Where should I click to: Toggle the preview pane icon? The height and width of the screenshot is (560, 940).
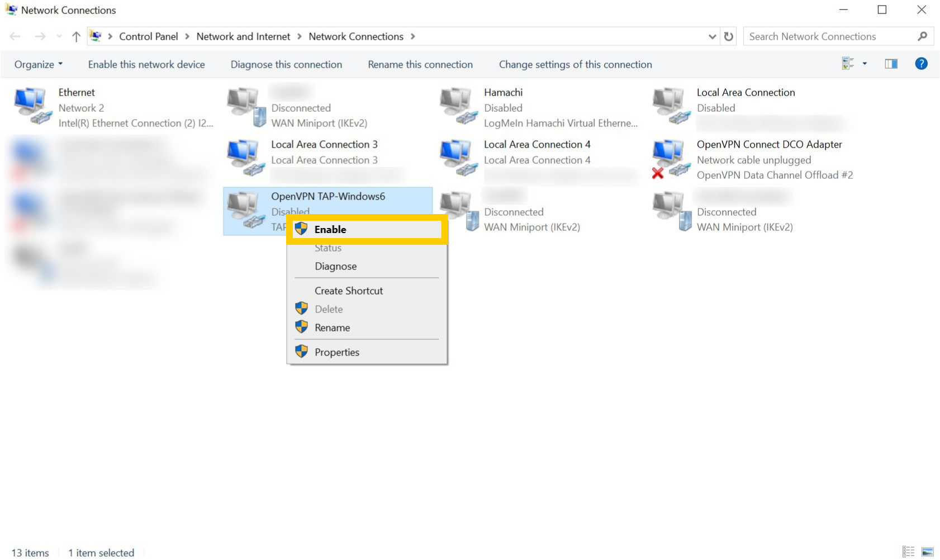click(891, 64)
